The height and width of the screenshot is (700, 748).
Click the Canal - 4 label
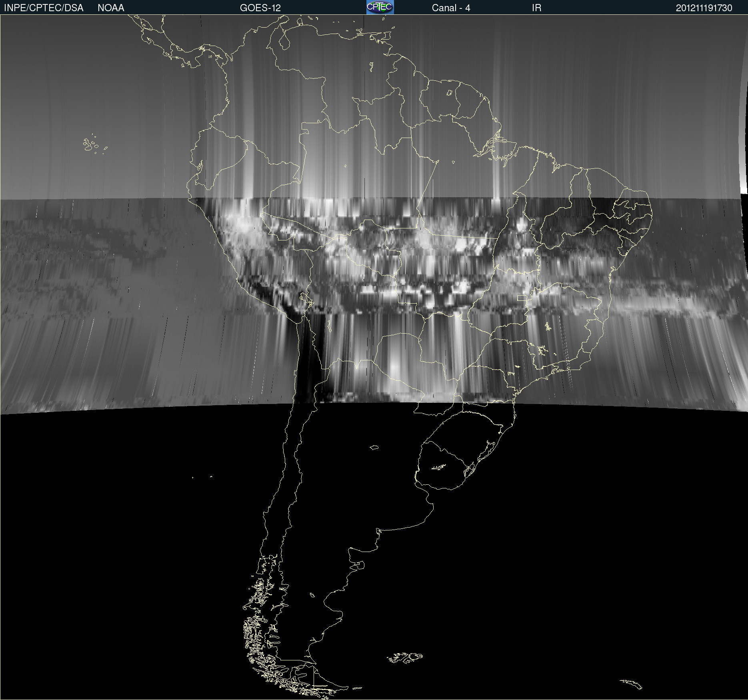(451, 8)
